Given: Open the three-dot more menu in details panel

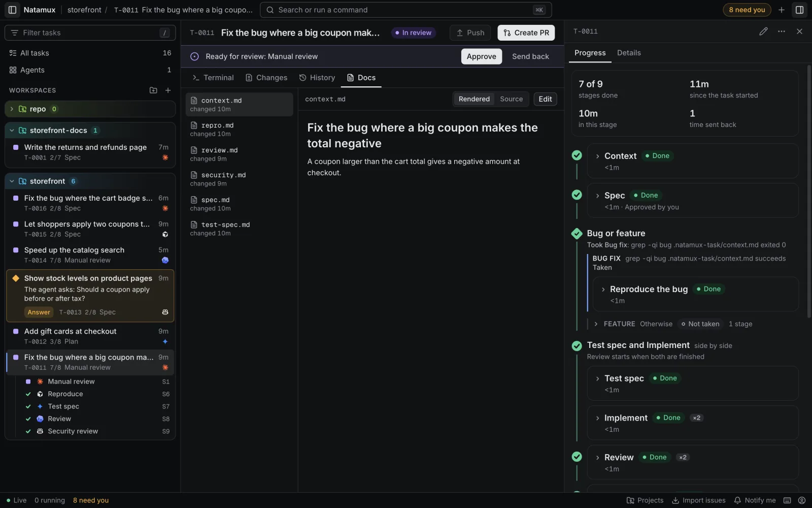Looking at the screenshot, I should pyautogui.click(x=782, y=31).
